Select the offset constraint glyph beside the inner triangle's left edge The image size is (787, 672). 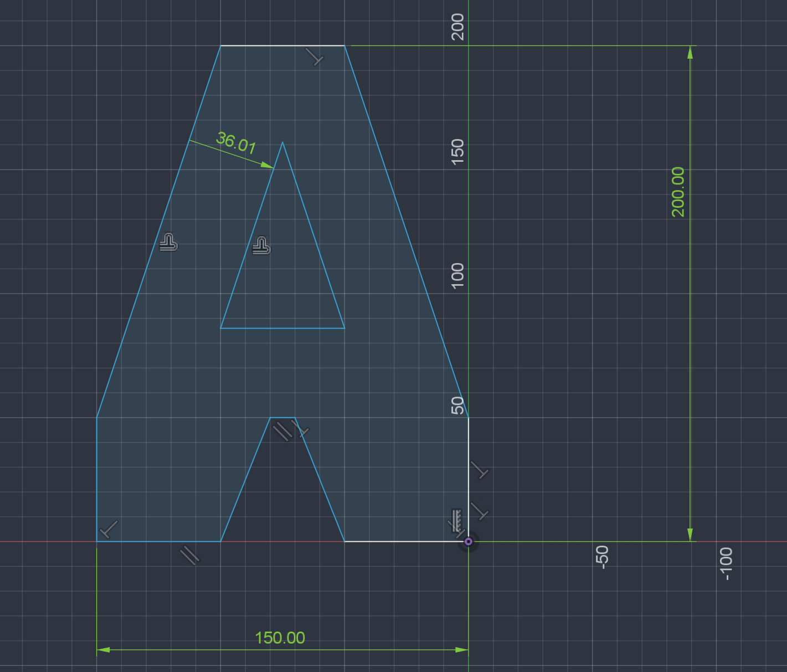pyautogui.click(x=261, y=245)
